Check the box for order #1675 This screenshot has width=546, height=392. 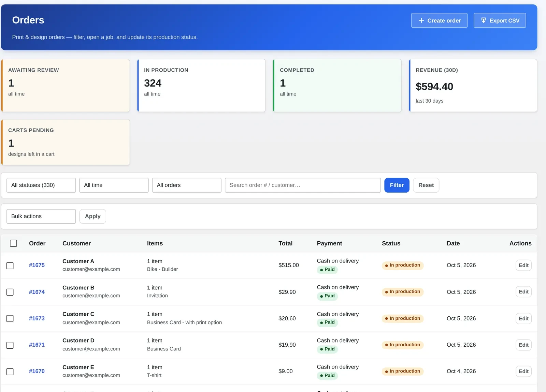pos(10,266)
